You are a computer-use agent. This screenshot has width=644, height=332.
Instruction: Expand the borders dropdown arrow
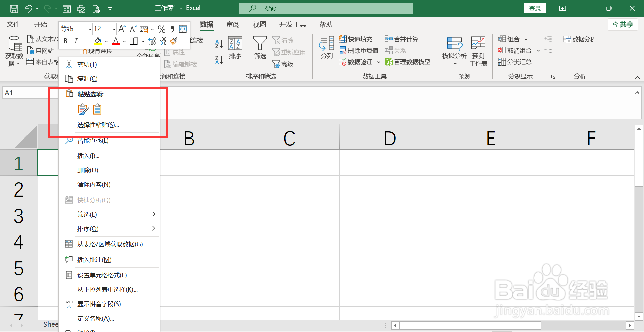pyautogui.click(x=143, y=41)
